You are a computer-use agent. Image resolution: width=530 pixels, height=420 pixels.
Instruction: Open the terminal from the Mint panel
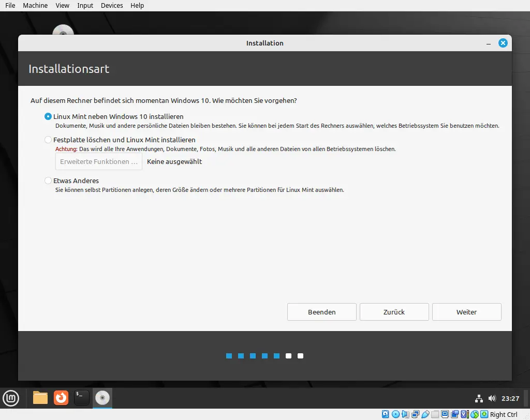pyautogui.click(x=81, y=398)
